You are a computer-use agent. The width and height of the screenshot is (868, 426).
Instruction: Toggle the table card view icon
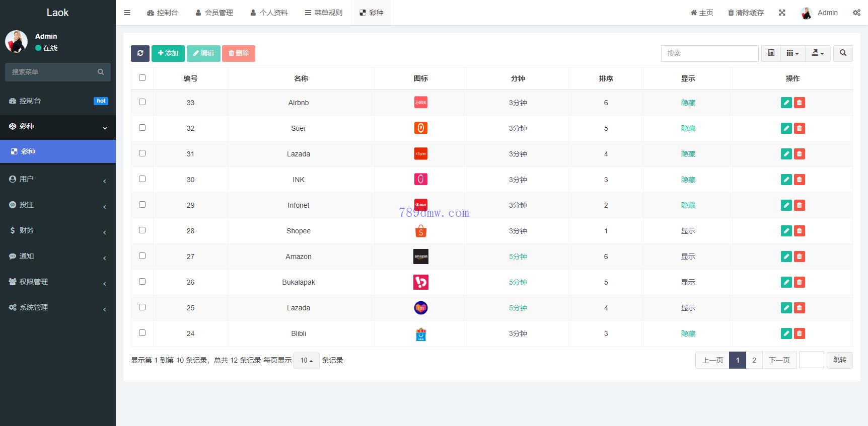tap(771, 53)
